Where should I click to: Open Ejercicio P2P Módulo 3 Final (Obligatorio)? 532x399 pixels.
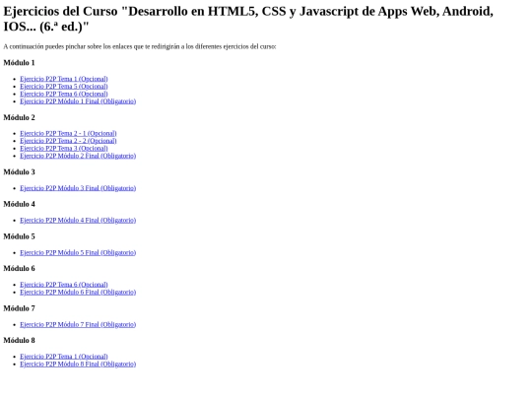click(x=78, y=188)
